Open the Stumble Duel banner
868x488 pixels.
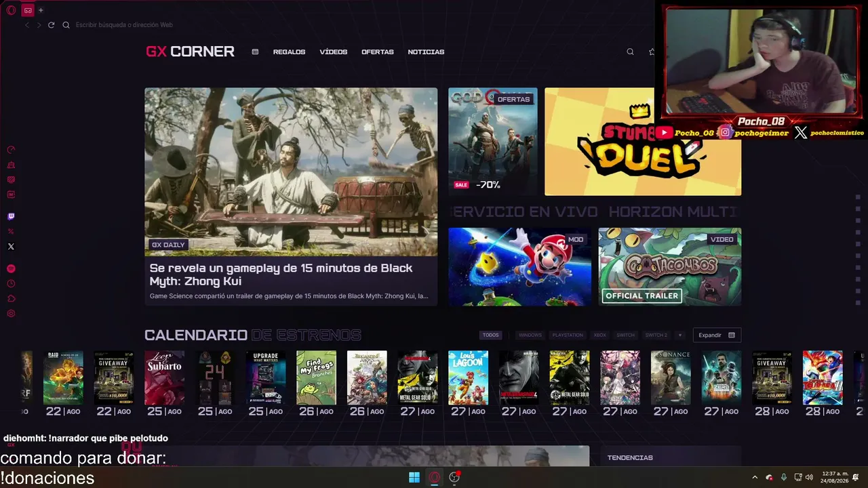643,142
